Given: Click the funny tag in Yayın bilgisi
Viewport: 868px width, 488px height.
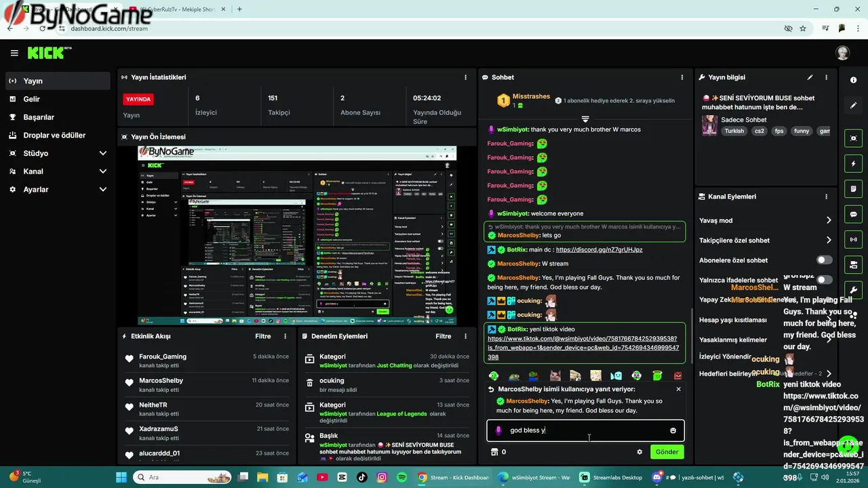Looking at the screenshot, I should coord(802,131).
